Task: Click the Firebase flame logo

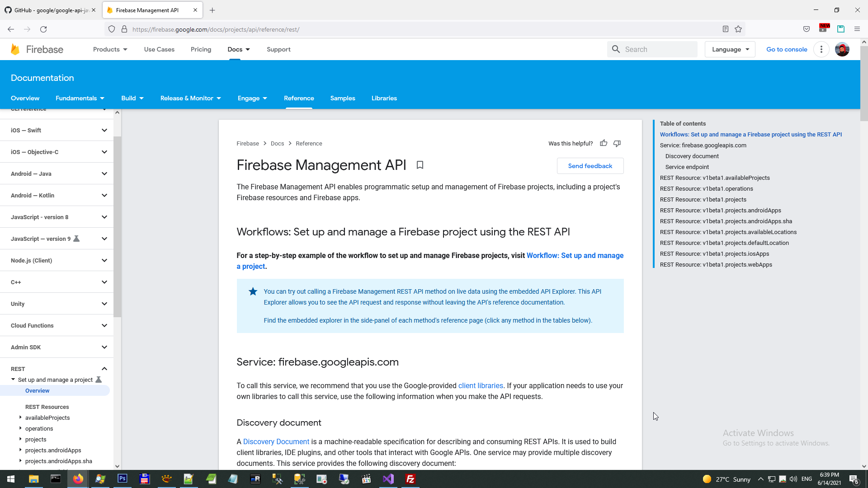Action: 15,49
